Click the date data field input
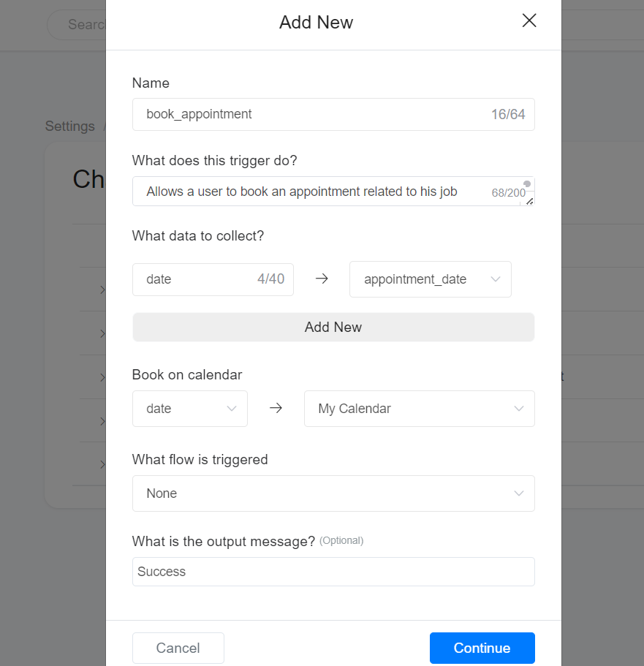This screenshot has width=644, height=666. (197, 279)
